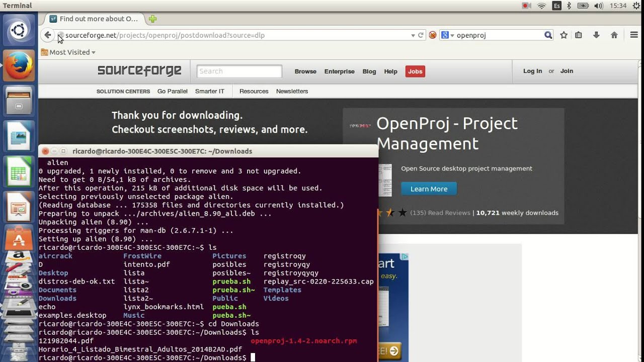Viewport: 644px width, 362px height.
Task: Click the OpenProj - Project Management title
Action: pyautogui.click(x=447, y=133)
